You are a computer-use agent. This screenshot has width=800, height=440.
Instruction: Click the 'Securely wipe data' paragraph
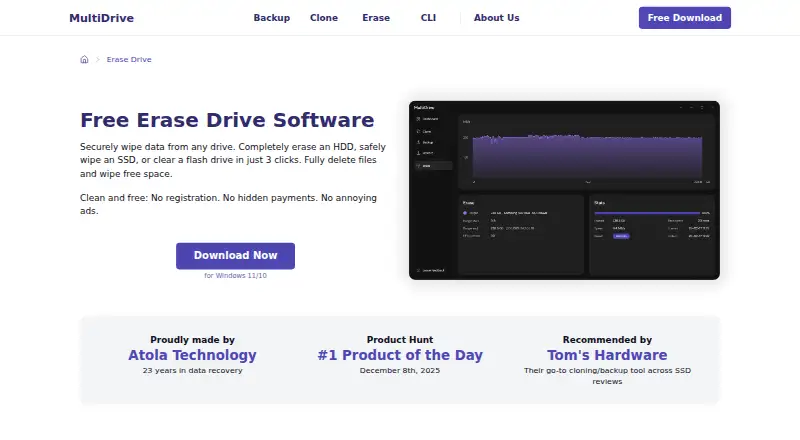(x=233, y=160)
